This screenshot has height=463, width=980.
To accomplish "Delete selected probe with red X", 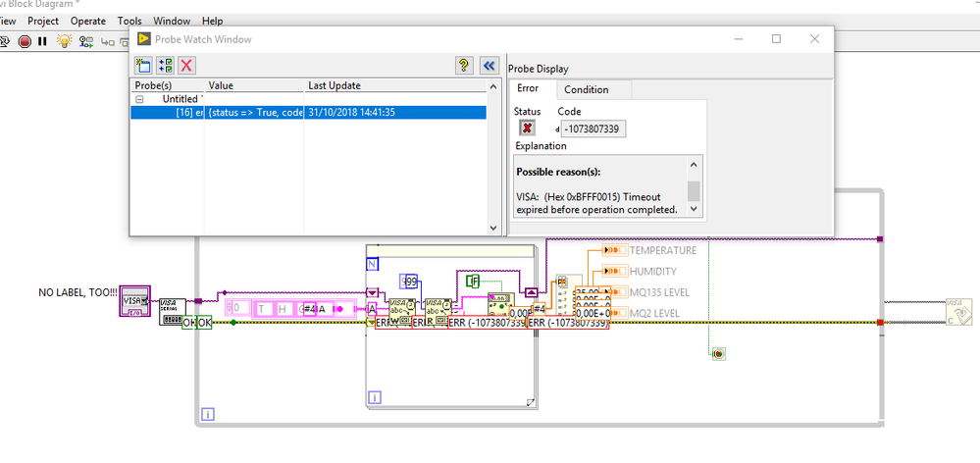I will pos(186,66).
